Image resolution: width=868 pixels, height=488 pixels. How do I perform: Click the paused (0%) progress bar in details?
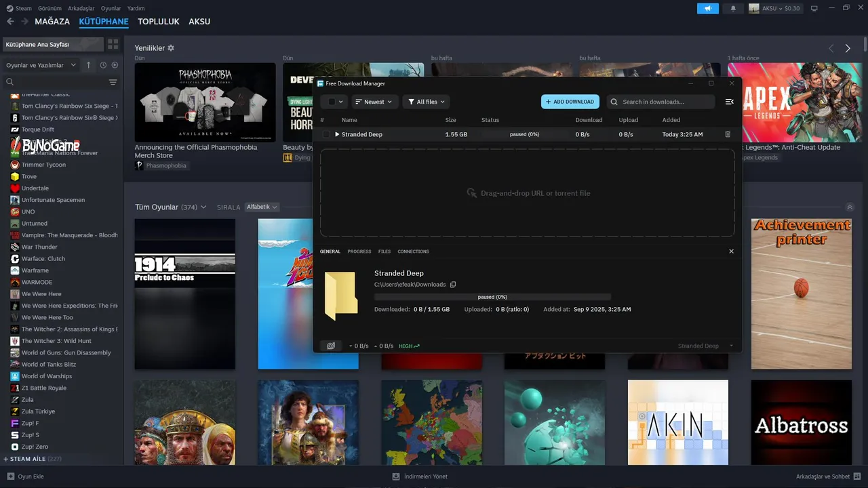click(492, 297)
